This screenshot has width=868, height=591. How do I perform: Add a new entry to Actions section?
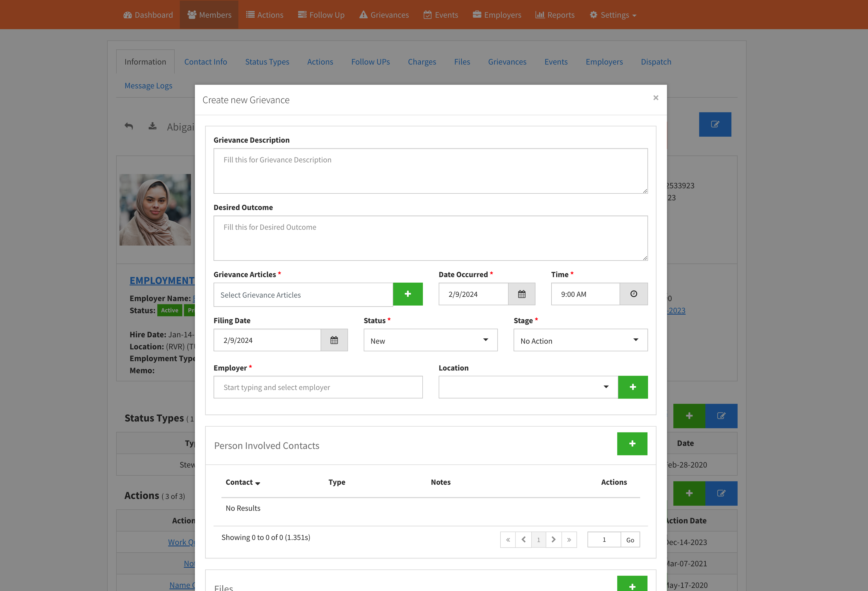689,493
